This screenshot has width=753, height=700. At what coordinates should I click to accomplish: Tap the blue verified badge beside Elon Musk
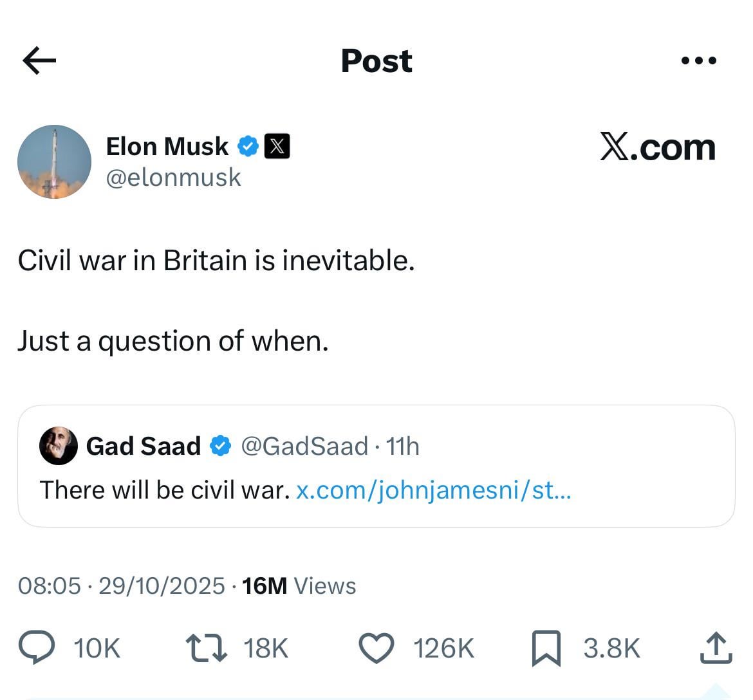click(x=248, y=146)
